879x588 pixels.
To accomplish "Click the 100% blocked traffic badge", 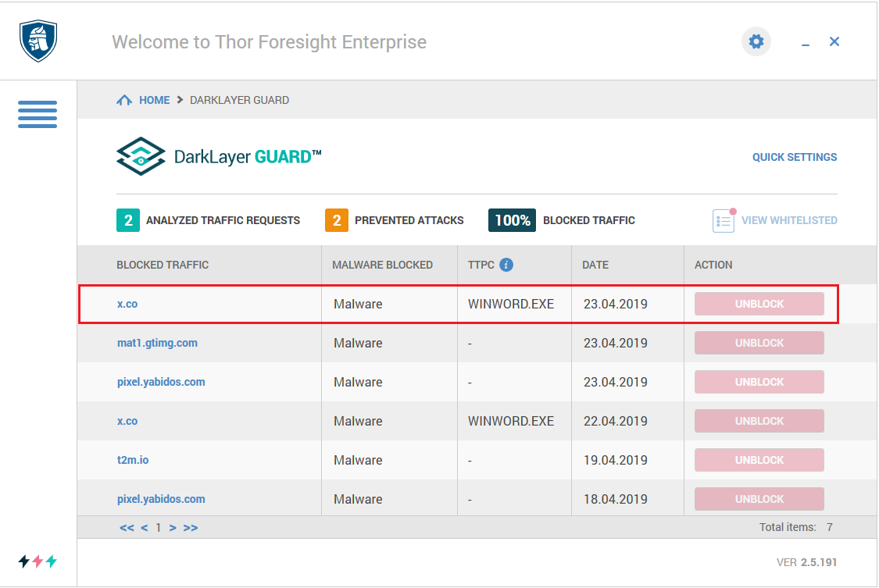I will pyautogui.click(x=513, y=220).
